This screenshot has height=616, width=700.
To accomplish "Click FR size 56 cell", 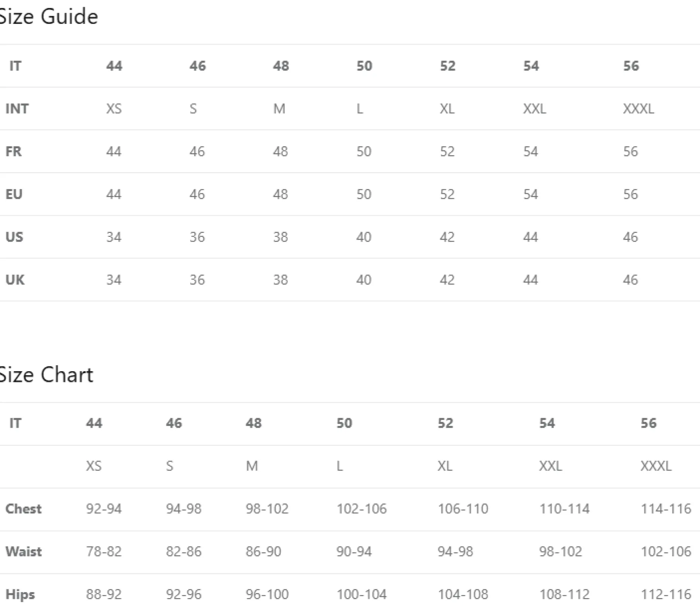I will (630, 151).
